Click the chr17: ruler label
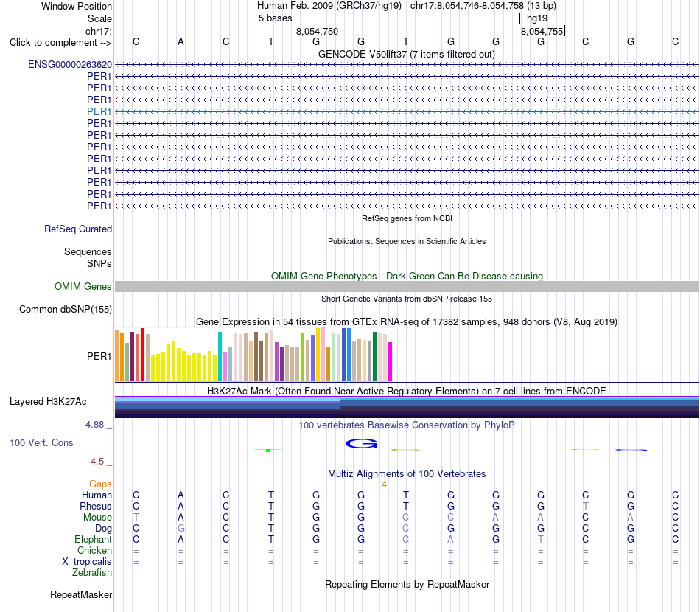The image size is (700, 612). tap(98, 31)
